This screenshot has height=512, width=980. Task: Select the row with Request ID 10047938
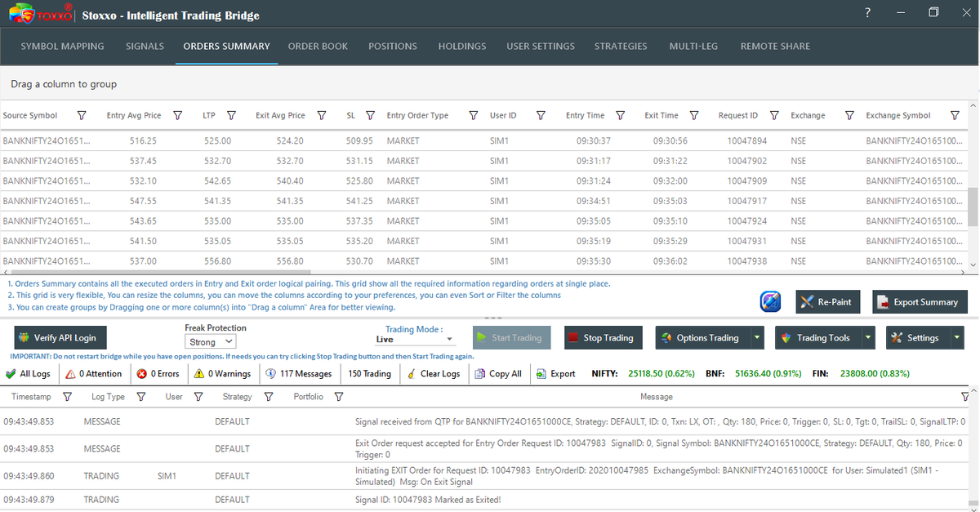(483, 261)
